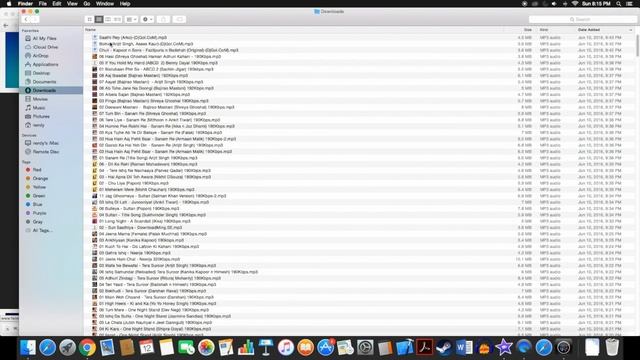
Task: Select 11 Jag Ghoomeya - Sultan file
Action: pos(162,196)
